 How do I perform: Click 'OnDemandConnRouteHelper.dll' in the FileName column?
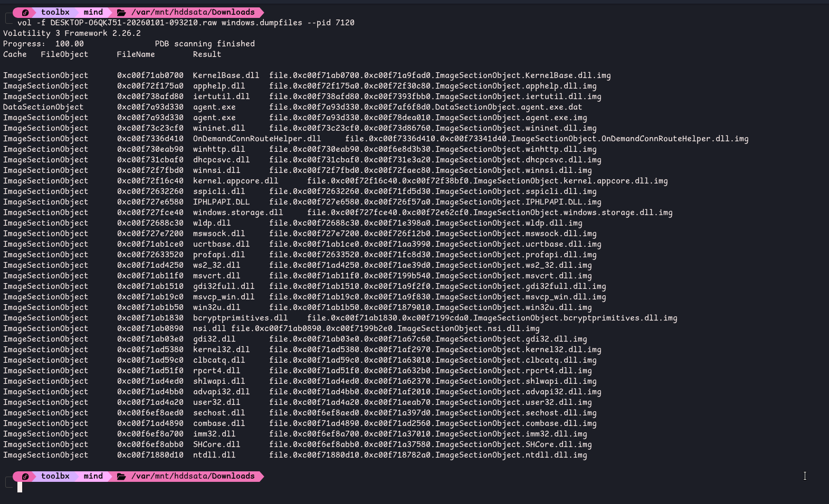256,139
